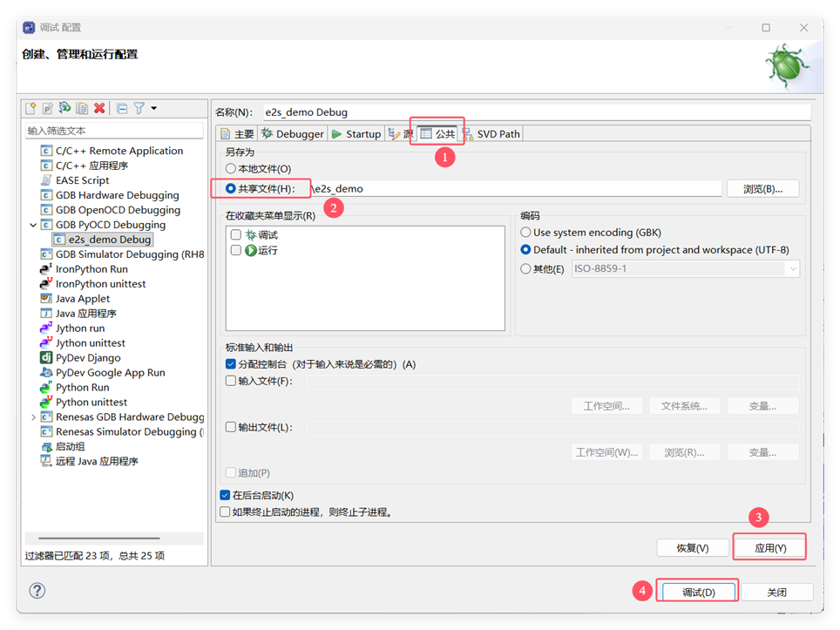The image size is (840, 630).
Task: Delete selected configuration with red X icon
Action: (99, 108)
